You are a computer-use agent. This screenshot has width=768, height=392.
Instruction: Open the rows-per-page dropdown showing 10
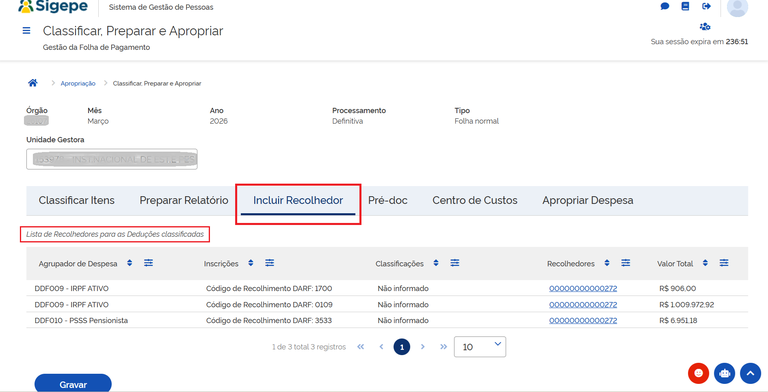pyautogui.click(x=480, y=347)
